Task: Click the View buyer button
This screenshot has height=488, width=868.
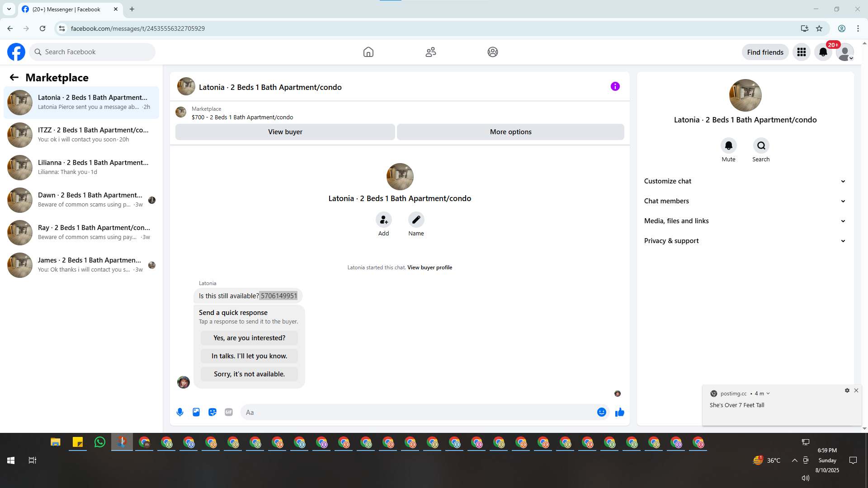Action: pyautogui.click(x=285, y=132)
